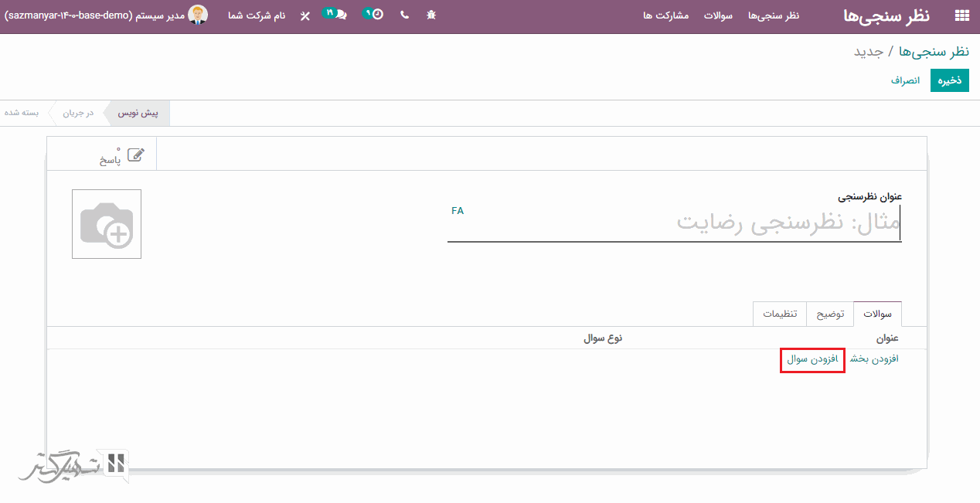This screenshot has width=980, height=503.
Task: Open the phone call icon
Action: tap(404, 15)
